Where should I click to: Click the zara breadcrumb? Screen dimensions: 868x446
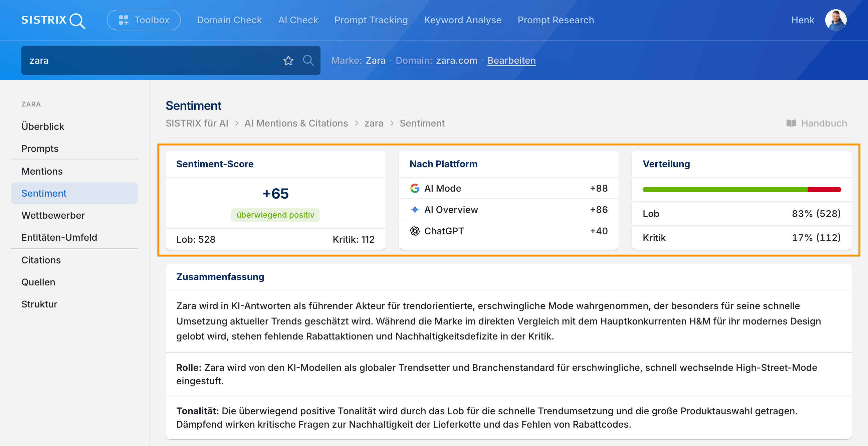374,123
